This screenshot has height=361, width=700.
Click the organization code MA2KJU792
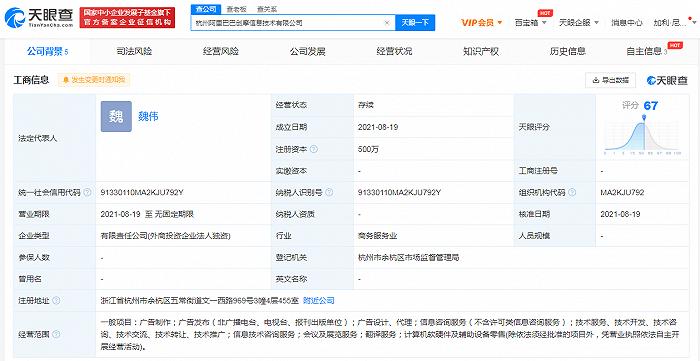click(622, 192)
